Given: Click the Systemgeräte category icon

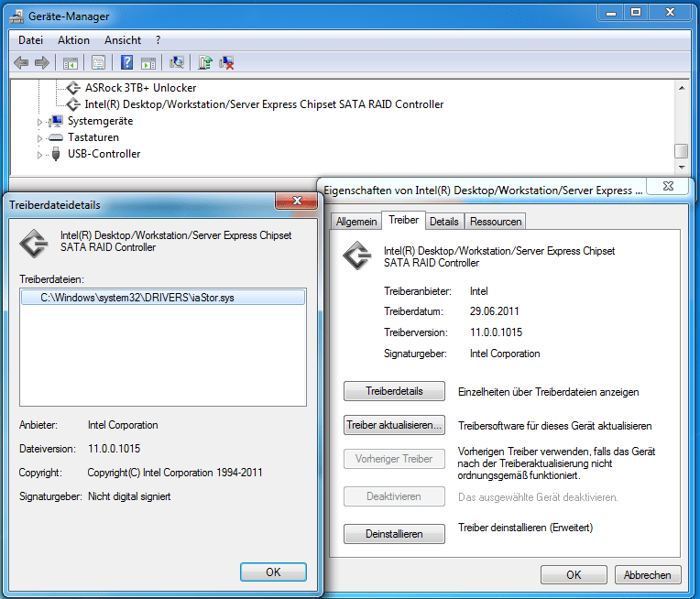Looking at the screenshot, I should [56, 121].
